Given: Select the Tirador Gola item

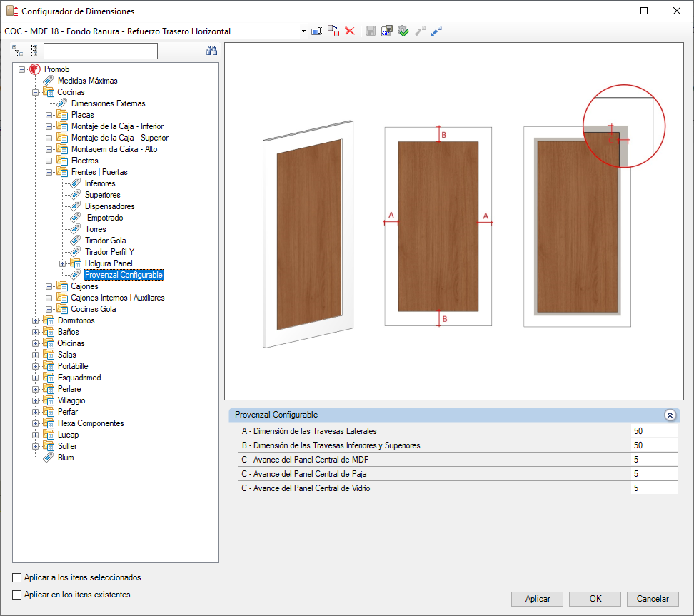Looking at the screenshot, I should (x=106, y=241).
